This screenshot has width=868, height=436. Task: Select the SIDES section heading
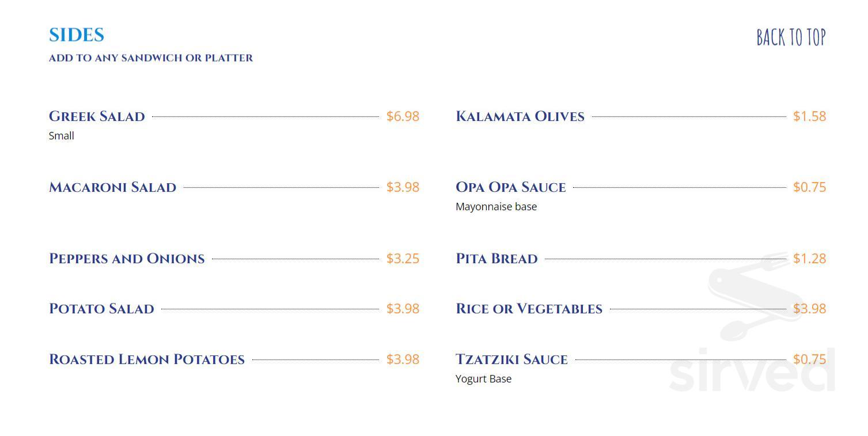click(x=76, y=35)
